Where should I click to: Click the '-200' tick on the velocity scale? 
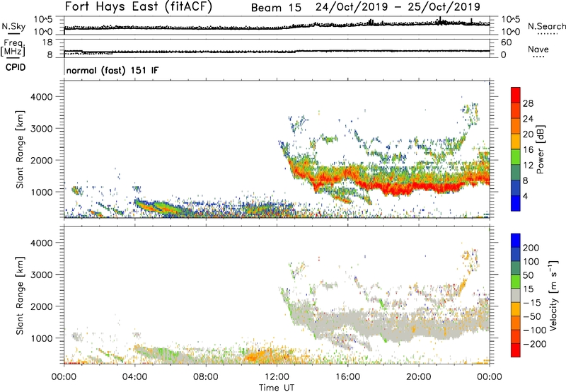(535, 344)
